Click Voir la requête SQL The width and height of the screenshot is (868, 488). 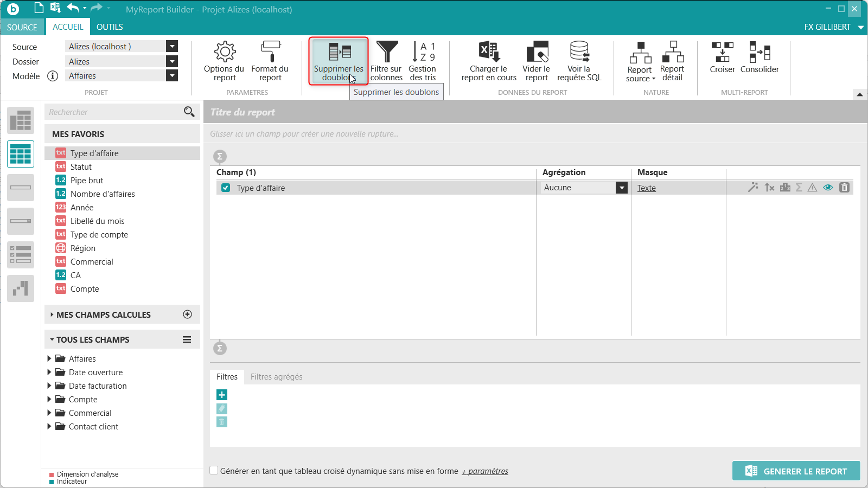pos(579,61)
